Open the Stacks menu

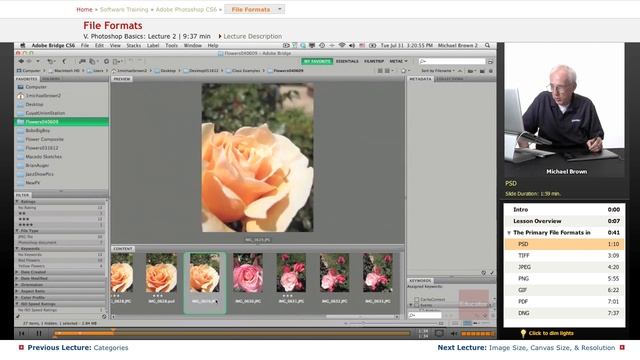[133, 46]
